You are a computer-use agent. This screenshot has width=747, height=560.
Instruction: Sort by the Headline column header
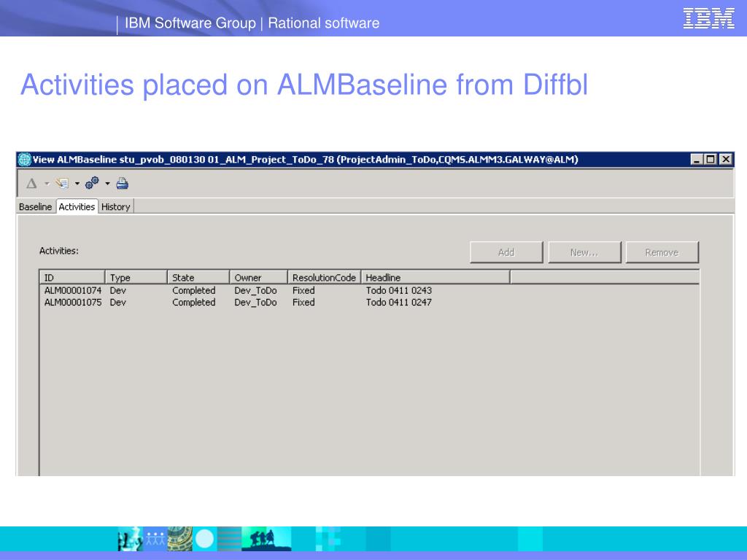pos(436,278)
